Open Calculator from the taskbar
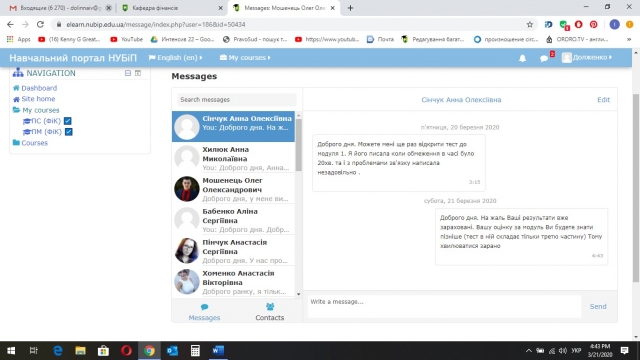Image resolution: width=640 pixels, height=360 pixels. click(x=195, y=351)
